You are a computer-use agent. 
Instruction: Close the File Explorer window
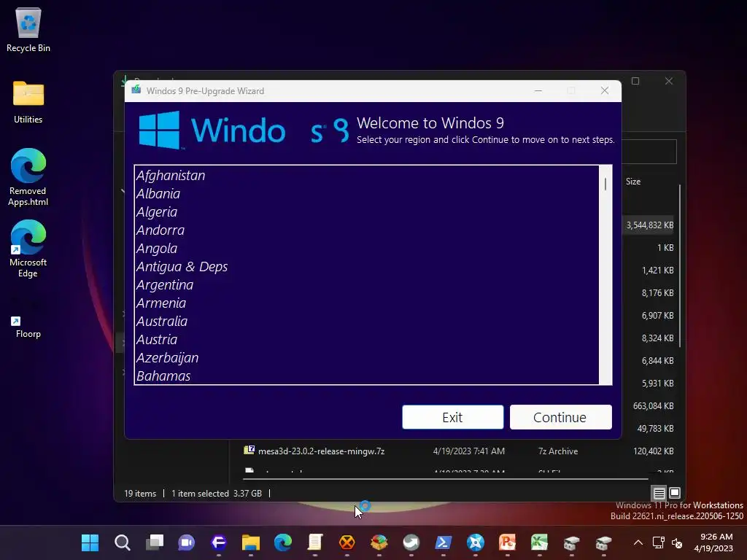[669, 81]
